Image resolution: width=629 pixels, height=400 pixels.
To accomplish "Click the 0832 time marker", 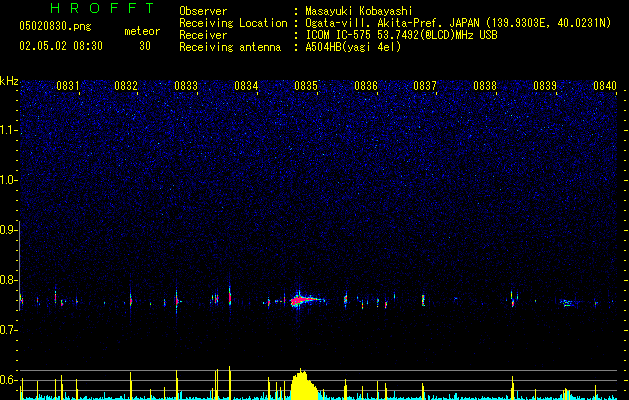I will coord(126,86).
